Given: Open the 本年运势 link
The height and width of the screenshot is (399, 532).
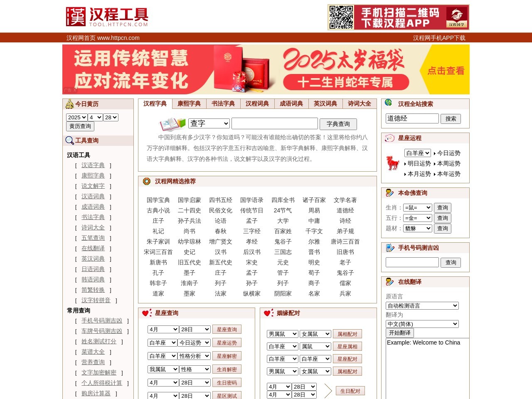Looking at the screenshot, I should [449, 174].
